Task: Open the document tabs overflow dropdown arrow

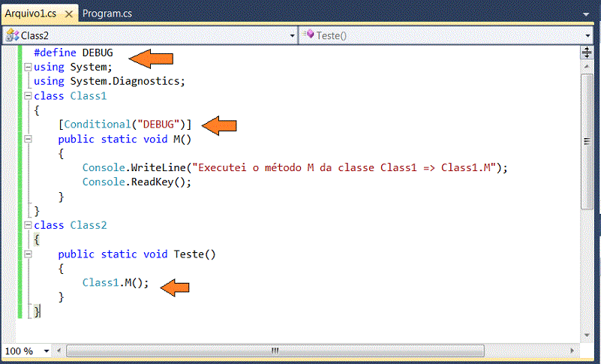Action: pos(586,14)
